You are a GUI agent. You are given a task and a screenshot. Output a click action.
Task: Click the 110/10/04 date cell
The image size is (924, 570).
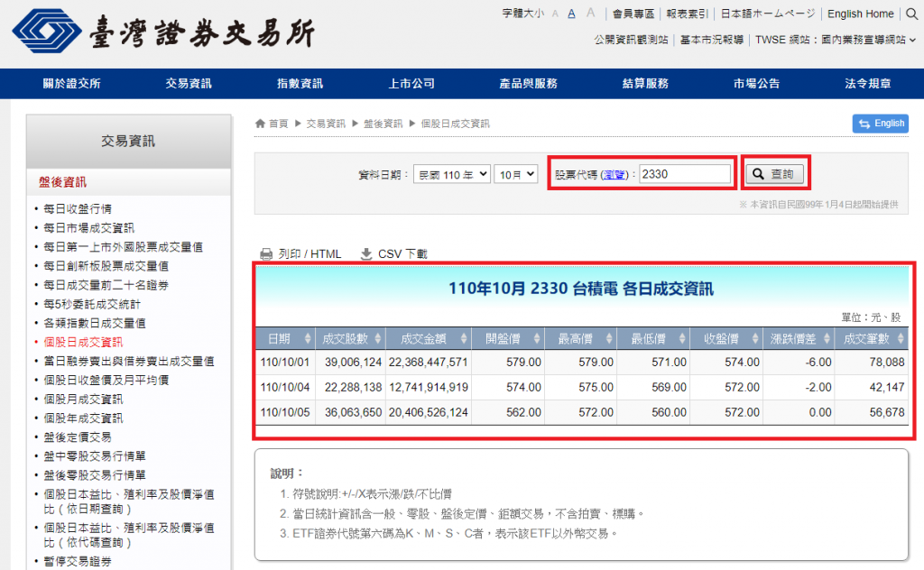[285, 387]
